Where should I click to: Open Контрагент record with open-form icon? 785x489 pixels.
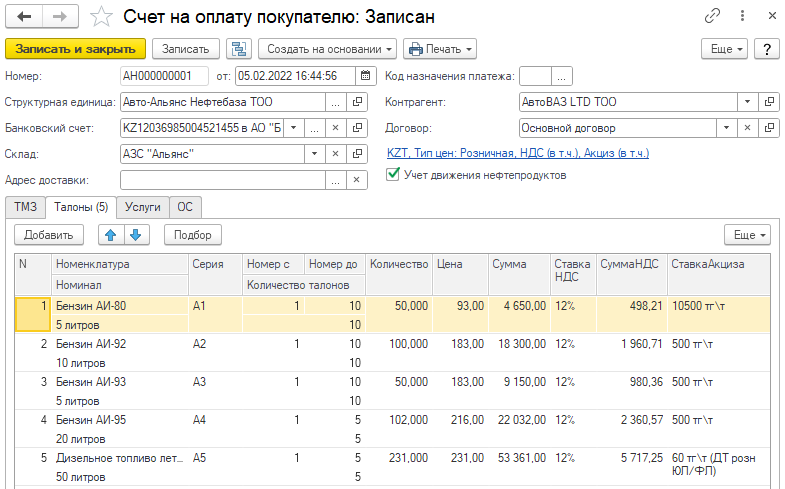click(x=769, y=102)
